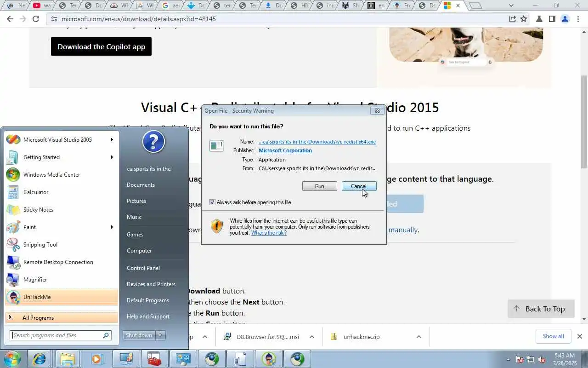The width and height of the screenshot is (588, 368).
Task: Expand Getting Started submenu arrow
Action: point(112,157)
